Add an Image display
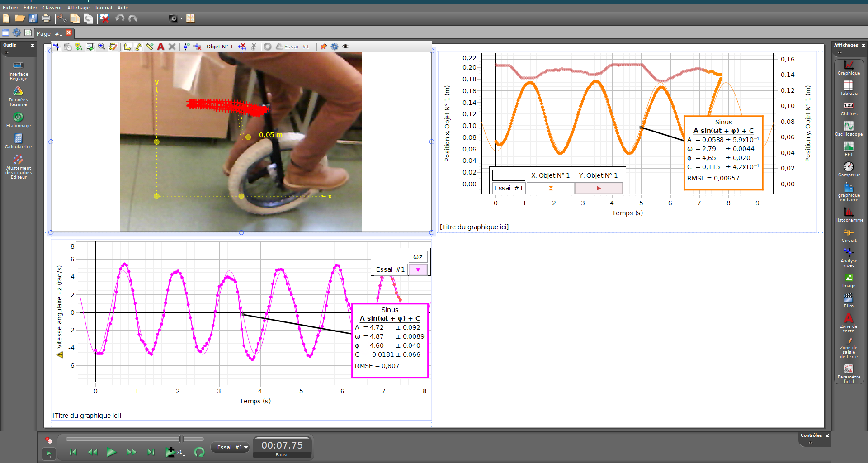The height and width of the screenshot is (463, 868). point(849,280)
